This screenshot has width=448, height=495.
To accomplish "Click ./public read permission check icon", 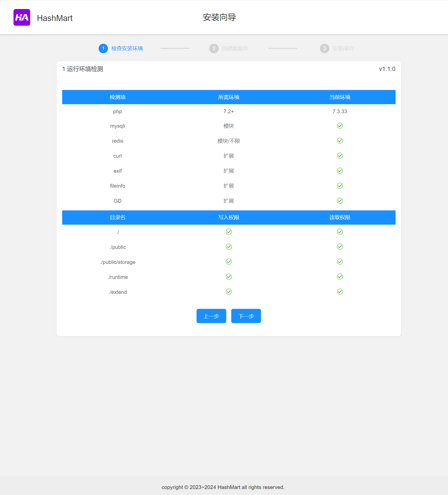I will click(x=340, y=247).
